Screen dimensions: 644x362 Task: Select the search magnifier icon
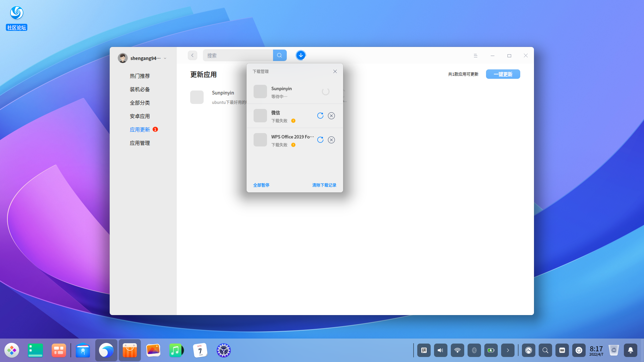[x=280, y=55]
